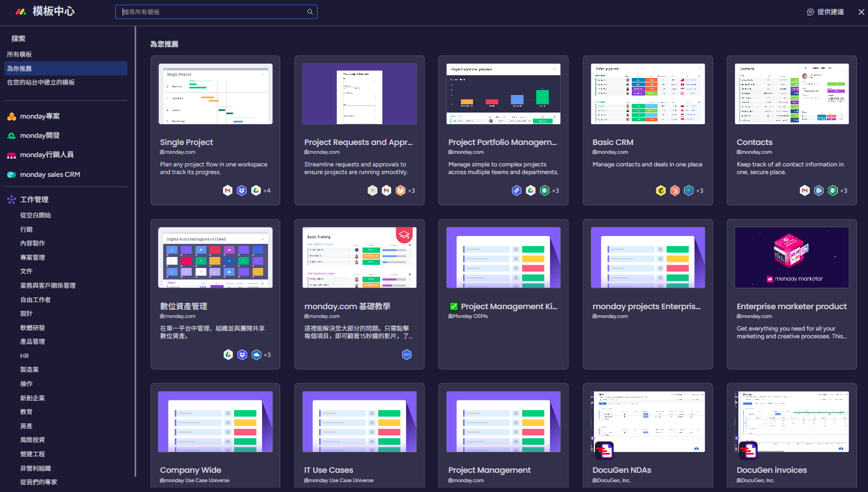Click the Company Wide template title

click(x=191, y=470)
